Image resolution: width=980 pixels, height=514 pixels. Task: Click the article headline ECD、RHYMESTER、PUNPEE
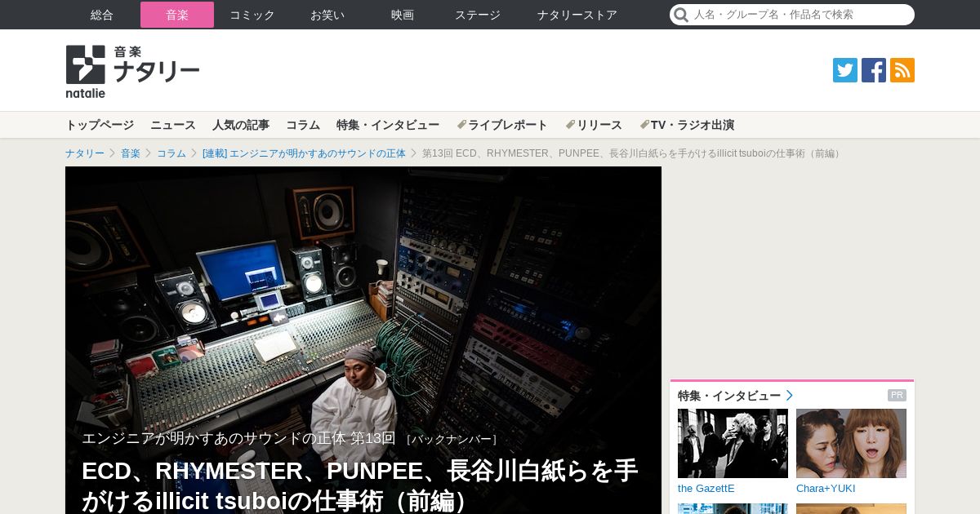pyautogui.click(x=360, y=485)
